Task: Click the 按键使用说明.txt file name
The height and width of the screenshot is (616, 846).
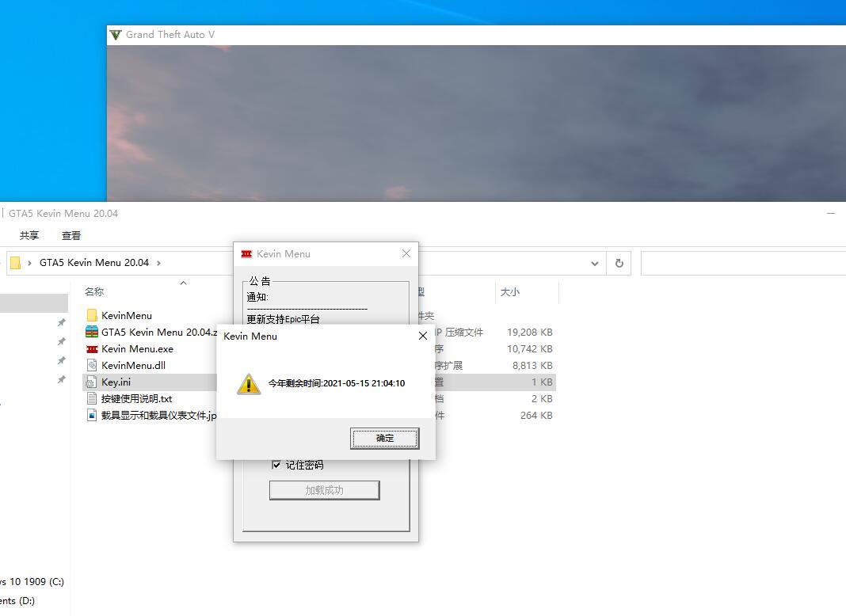Action: (x=136, y=398)
